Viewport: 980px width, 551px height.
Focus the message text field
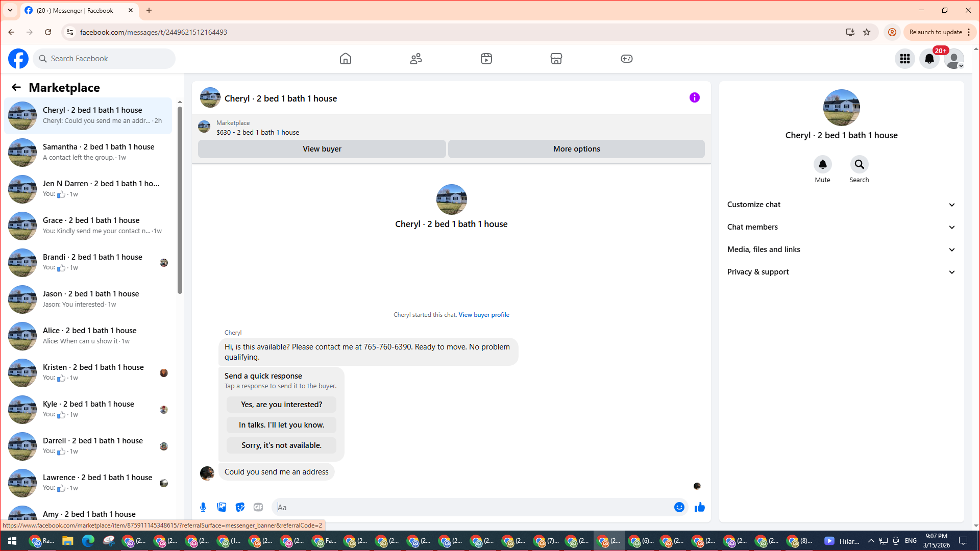[x=473, y=507]
